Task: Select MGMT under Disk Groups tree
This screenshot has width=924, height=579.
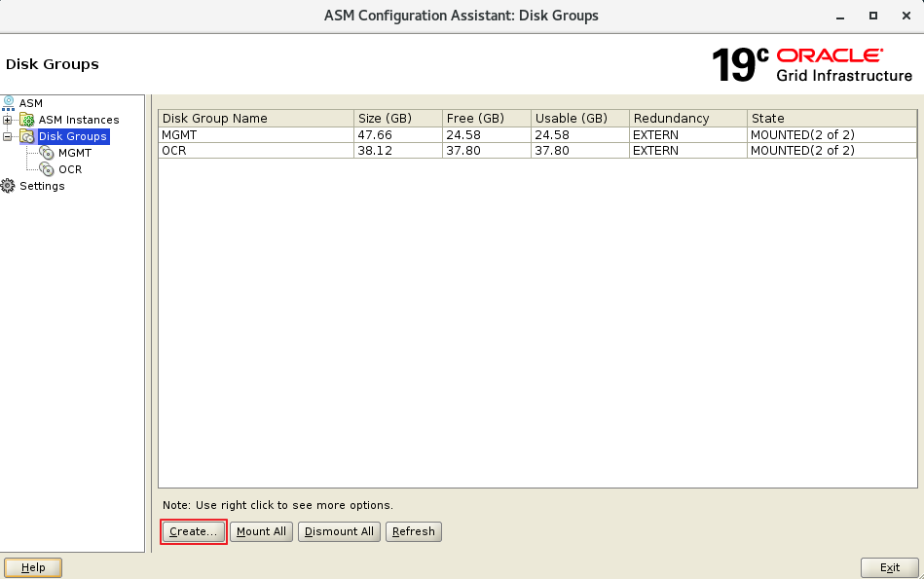Action: coord(75,153)
